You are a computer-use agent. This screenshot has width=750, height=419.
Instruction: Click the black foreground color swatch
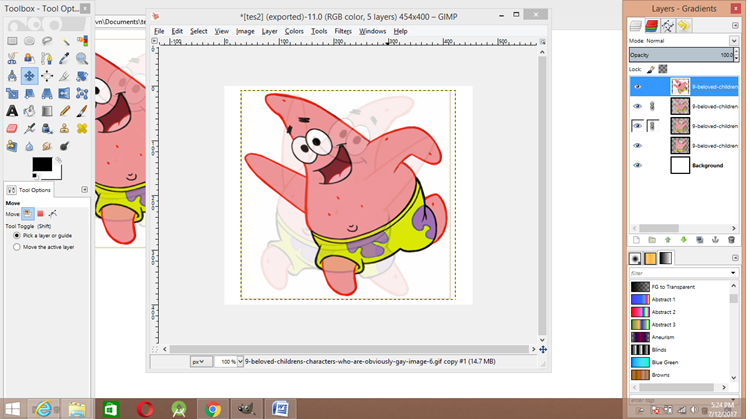tap(41, 164)
